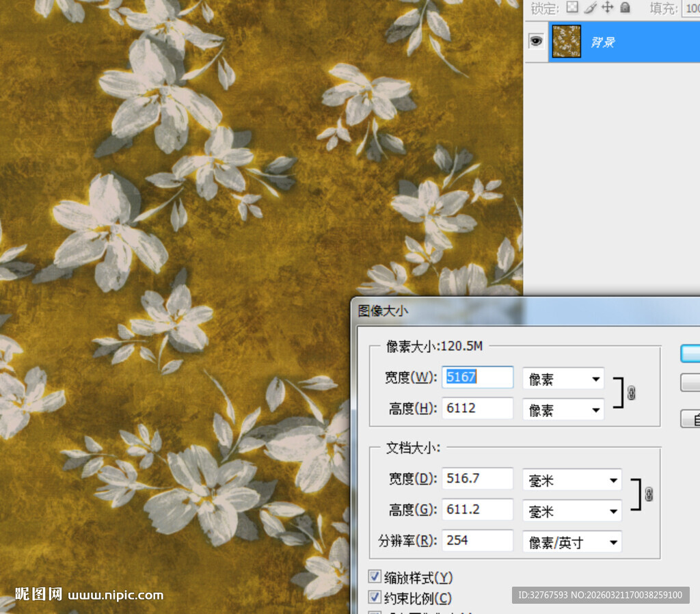Hide the 背景 layer with eye icon
The width and height of the screenshot is (700, 614).
tap(536, 41)
